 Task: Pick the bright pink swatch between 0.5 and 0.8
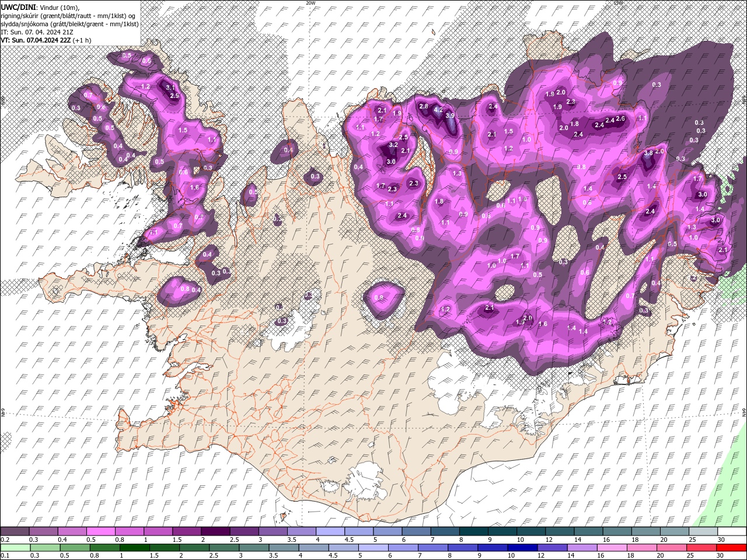(100, 531)
